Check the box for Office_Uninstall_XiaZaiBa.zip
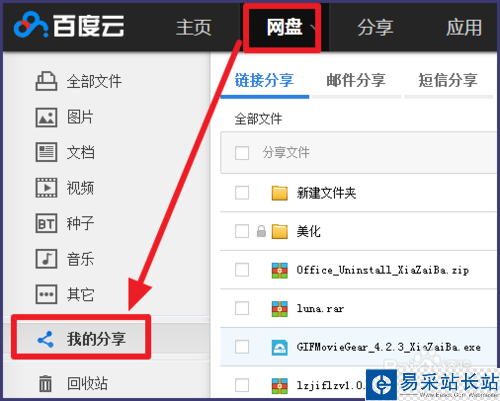Viewport: 500px width, 401px height. [x=242, y=270]
